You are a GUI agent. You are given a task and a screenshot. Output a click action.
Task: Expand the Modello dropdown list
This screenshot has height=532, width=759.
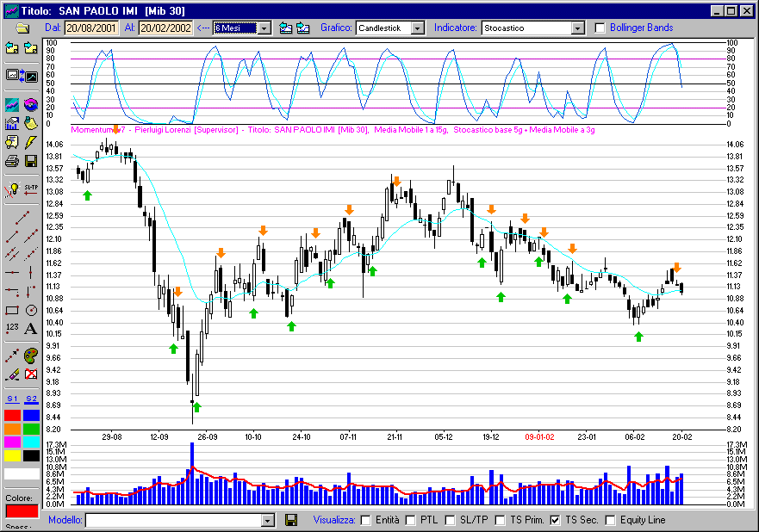(268, 521)
